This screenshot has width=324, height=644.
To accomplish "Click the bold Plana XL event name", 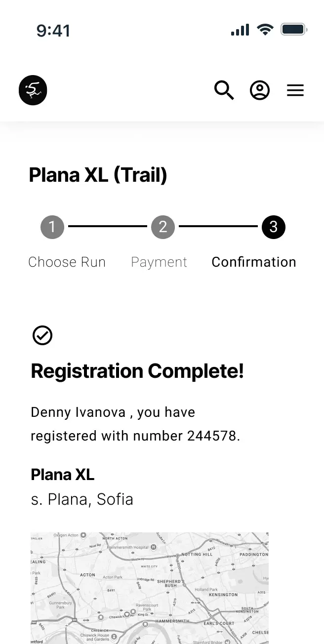I will click(x=62, y=475).
